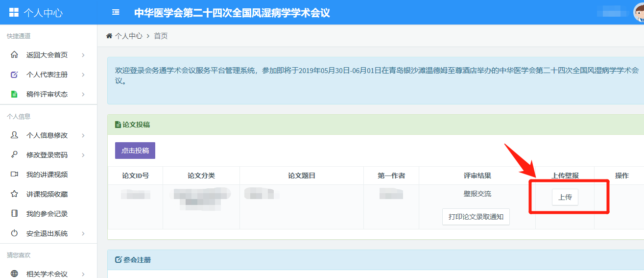Click the user avatar in top right
The width and height of the screenshot is (644, 278).
click(639, 12)
